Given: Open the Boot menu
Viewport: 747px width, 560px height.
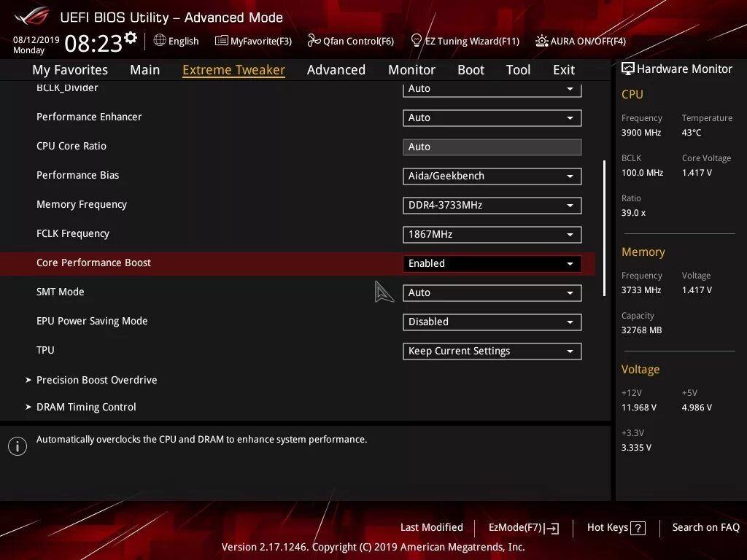Looking at the screenshot, I should [x=471, y=69].
